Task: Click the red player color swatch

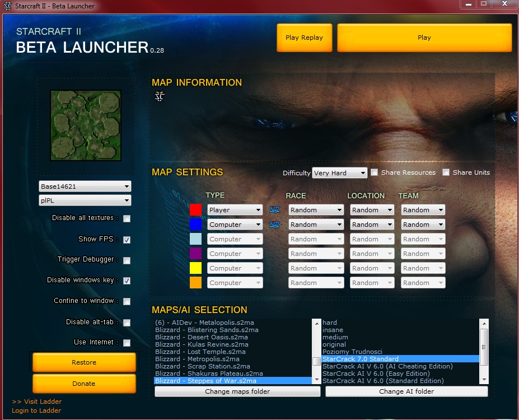Action: click(x=195, y=210)
